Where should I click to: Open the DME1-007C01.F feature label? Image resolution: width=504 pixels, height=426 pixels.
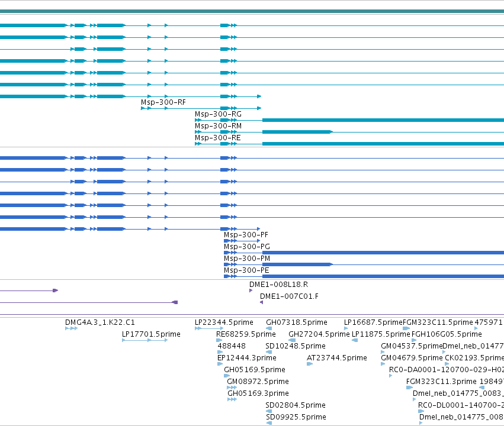pyautogui.click(x=289, y=296)
